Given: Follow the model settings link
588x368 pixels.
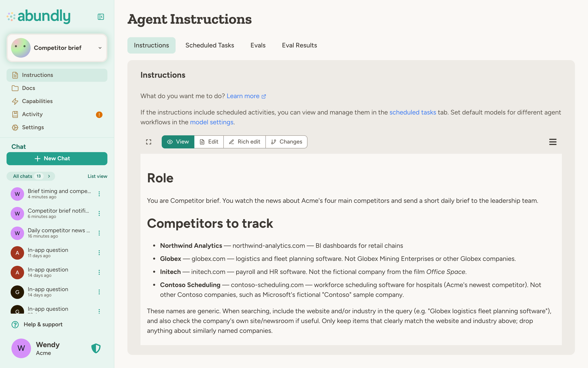Looking at the screenshot, I should [x=212, y=122].
